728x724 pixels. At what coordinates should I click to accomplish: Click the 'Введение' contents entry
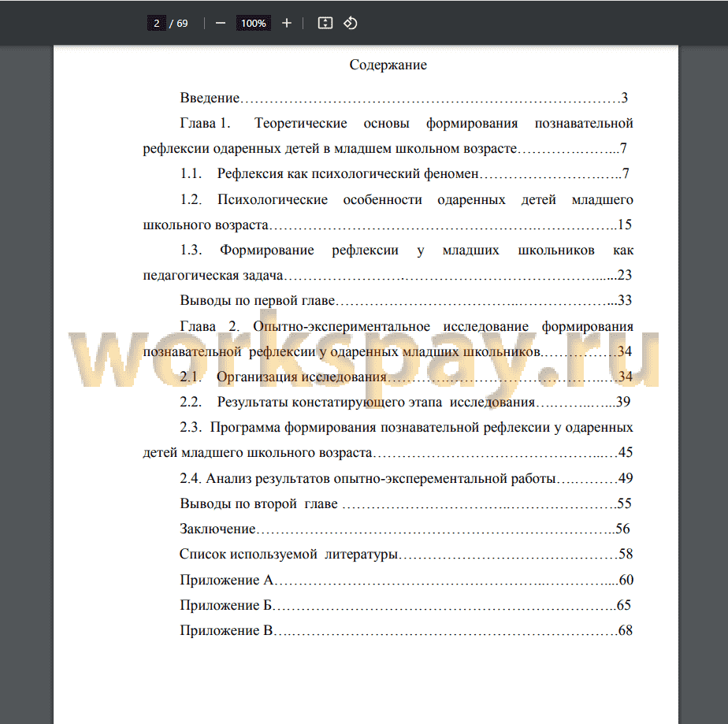[x=403, y=98]
